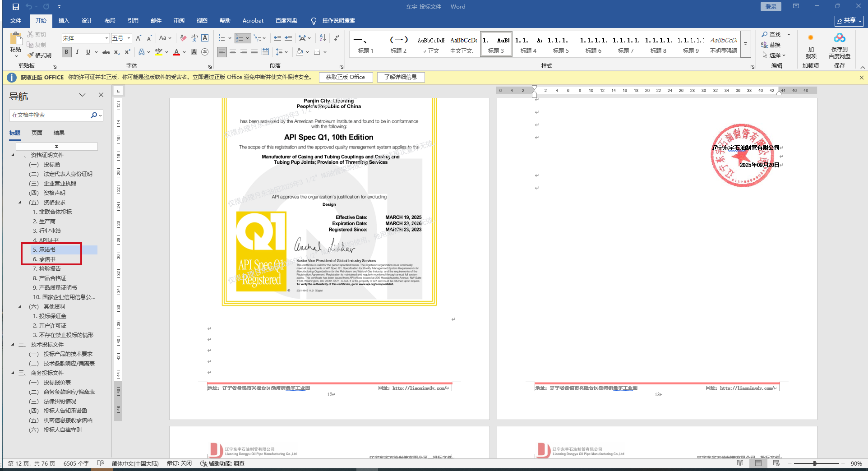
Task: Clear all formatting with the eraser icon
Action: coord(183,38)
